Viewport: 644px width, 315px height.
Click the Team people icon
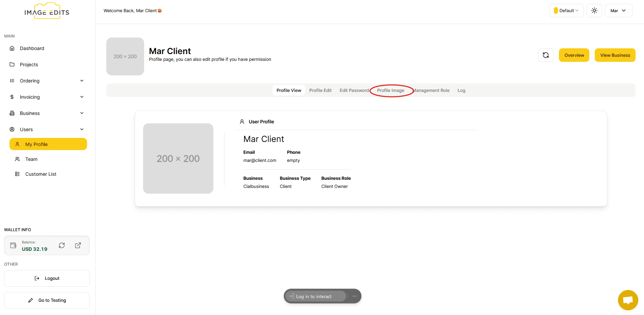[x=18, y=159]
